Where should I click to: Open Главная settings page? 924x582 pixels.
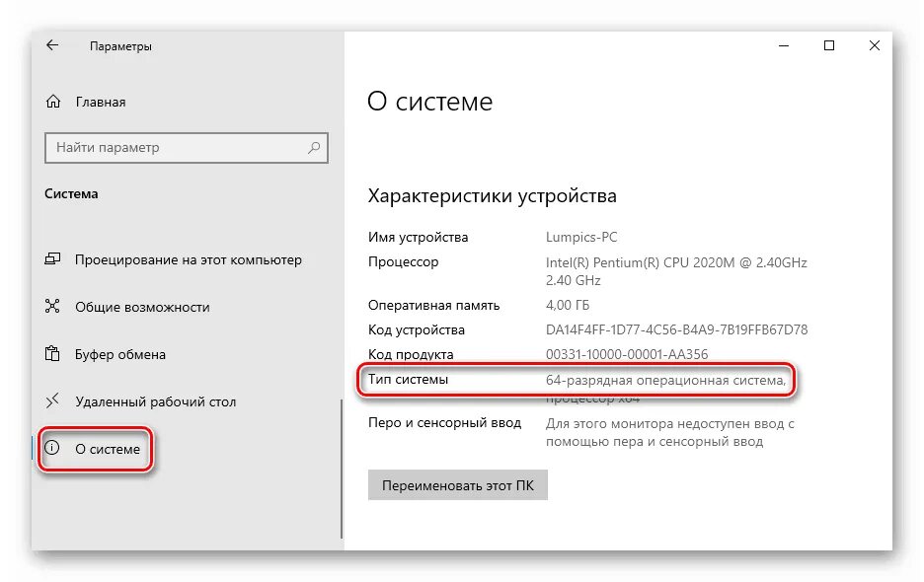[100, 102]
